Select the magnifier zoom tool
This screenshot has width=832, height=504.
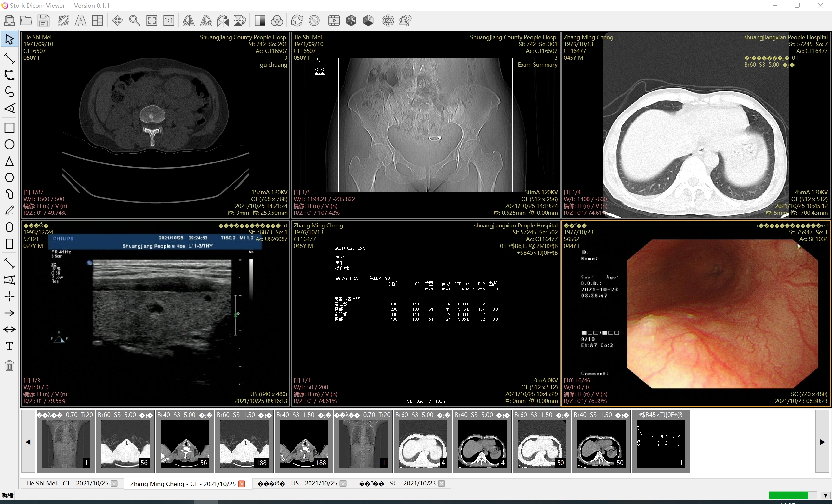point(134,20)
